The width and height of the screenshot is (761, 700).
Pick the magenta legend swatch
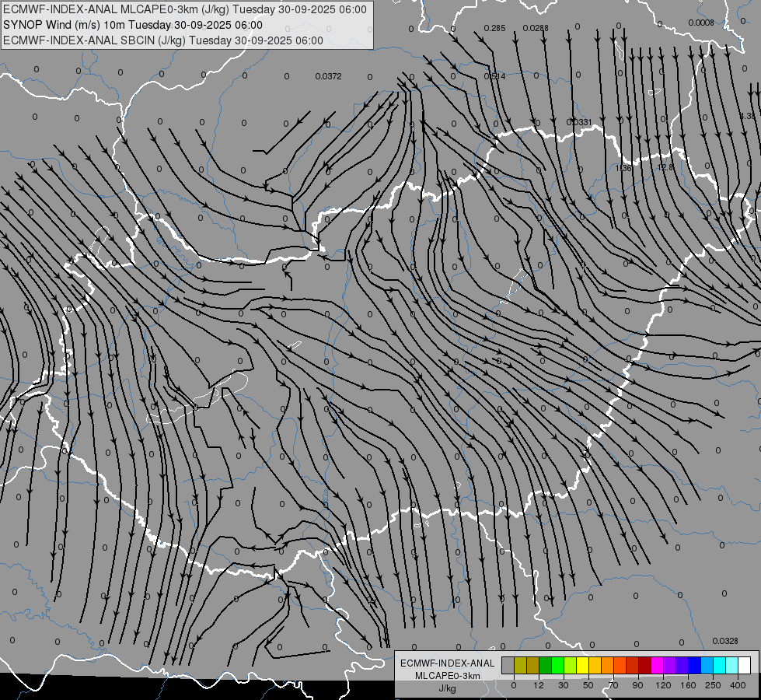(657, 665)
